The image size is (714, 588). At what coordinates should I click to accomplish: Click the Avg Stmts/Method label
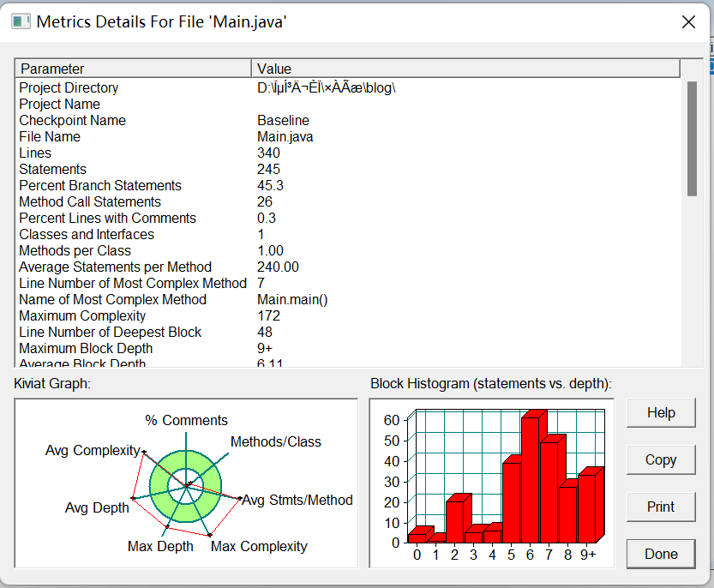(x=297, y=500)
